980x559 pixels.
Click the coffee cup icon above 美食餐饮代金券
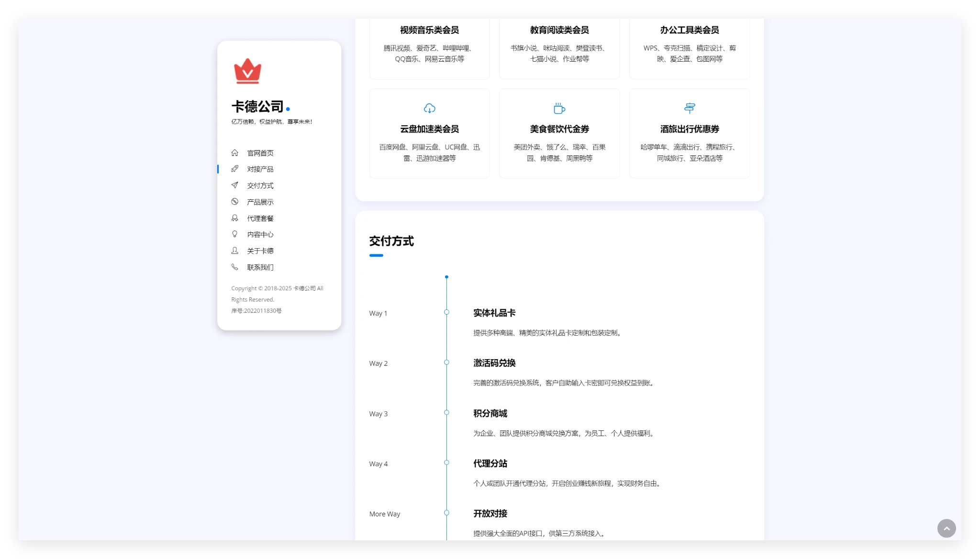pos(559,109)
